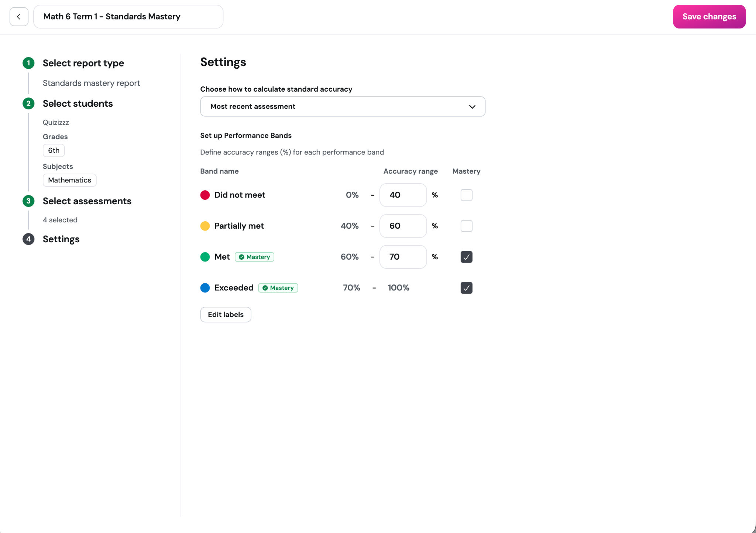This screenshot has width=756, height=533.
Task: Click the Set up Performance Bands heading
Action: point(246,136)
